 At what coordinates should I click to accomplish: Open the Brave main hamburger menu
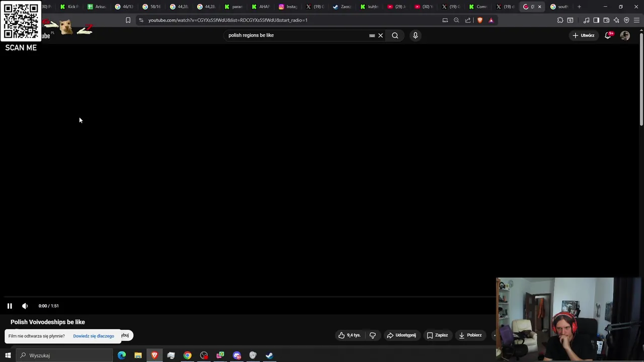(x=636, y=20)
